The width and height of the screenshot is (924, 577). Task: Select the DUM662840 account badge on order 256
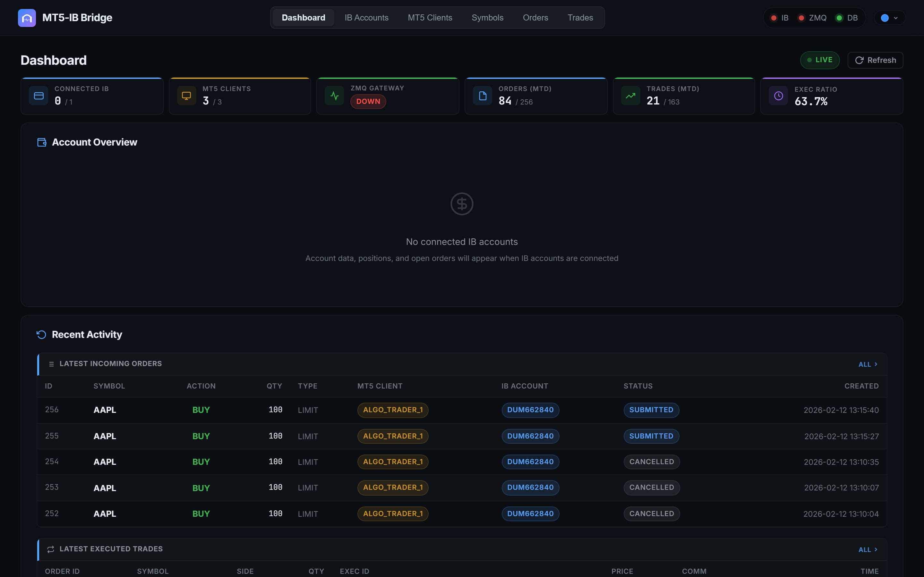coord(530,410)
